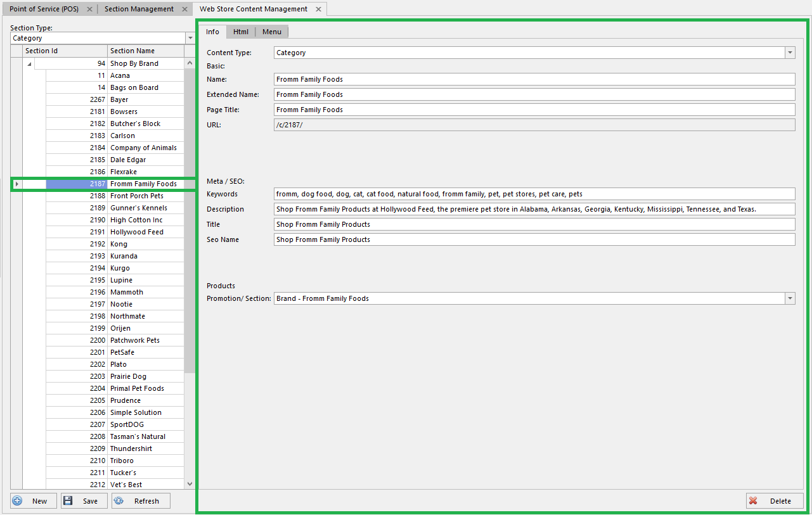Select the Bowsers row
Image resolution: width=812 pixels, height=515 pixels.
tap(115, 111)
